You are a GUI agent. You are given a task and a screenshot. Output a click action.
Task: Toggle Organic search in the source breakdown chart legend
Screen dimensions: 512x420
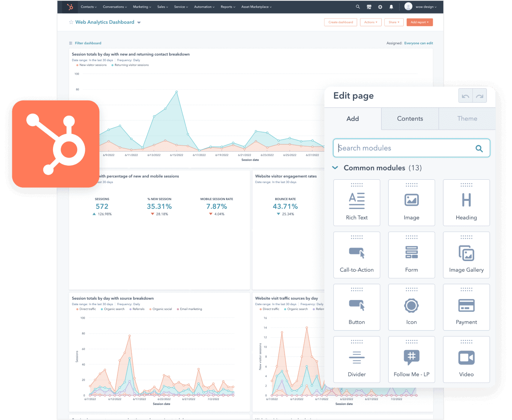coord(113,309)
